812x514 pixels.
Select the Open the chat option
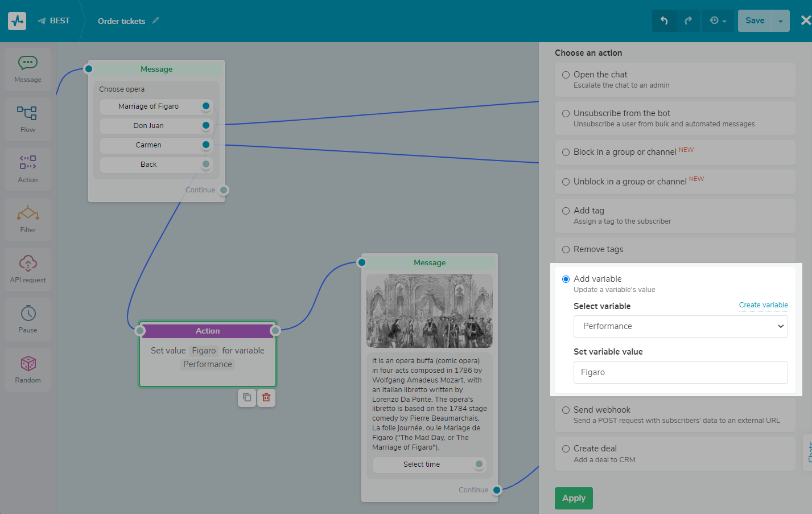click(566, 75)
